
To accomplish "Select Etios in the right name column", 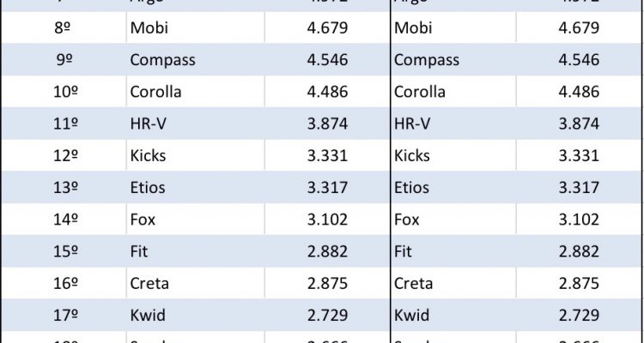I will (412, 187).
